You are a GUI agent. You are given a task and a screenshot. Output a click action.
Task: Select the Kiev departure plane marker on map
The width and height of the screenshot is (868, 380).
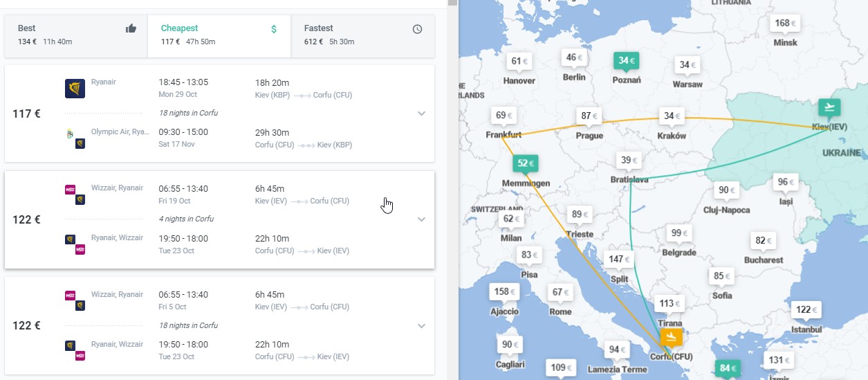pyautogui.click(x=829, y=107)
